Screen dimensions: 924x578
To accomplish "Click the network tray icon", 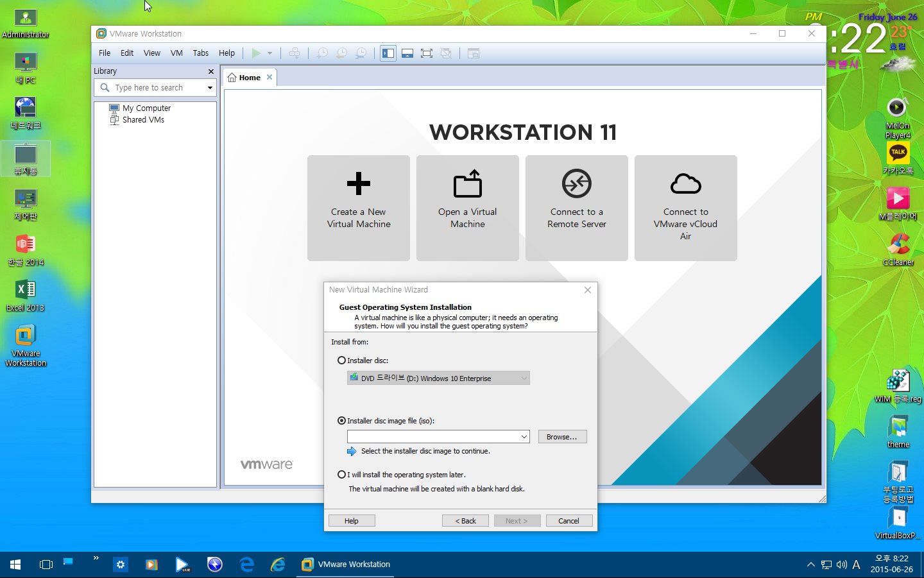I will click(826, 565).
